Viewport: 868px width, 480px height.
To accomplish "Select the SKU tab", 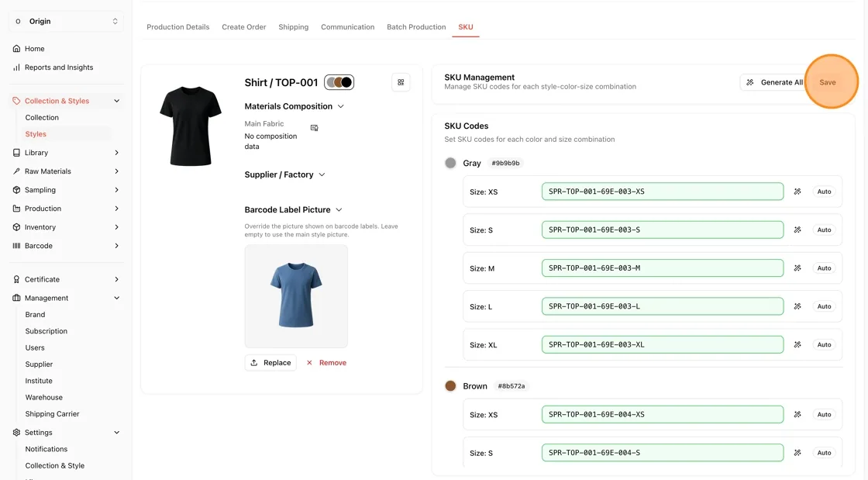I will pyautogui.click(x=466, y=27).
